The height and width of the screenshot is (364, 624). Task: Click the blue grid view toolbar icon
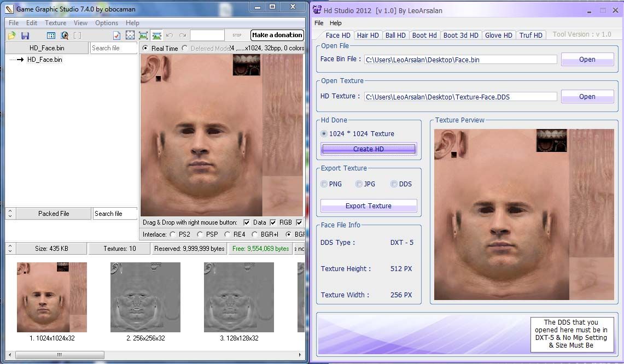click(51, 36)
